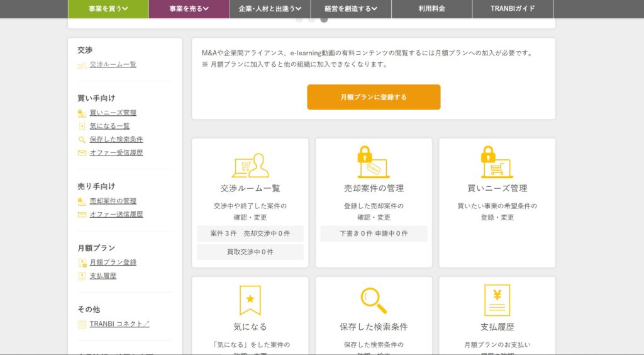Open the TRANBI コネクト external link

coord(119,324)
